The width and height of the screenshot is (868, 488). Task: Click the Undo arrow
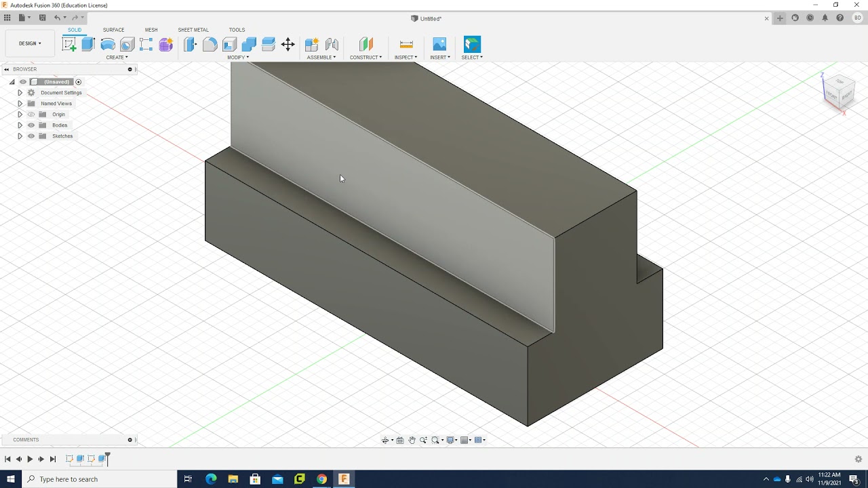57,18
